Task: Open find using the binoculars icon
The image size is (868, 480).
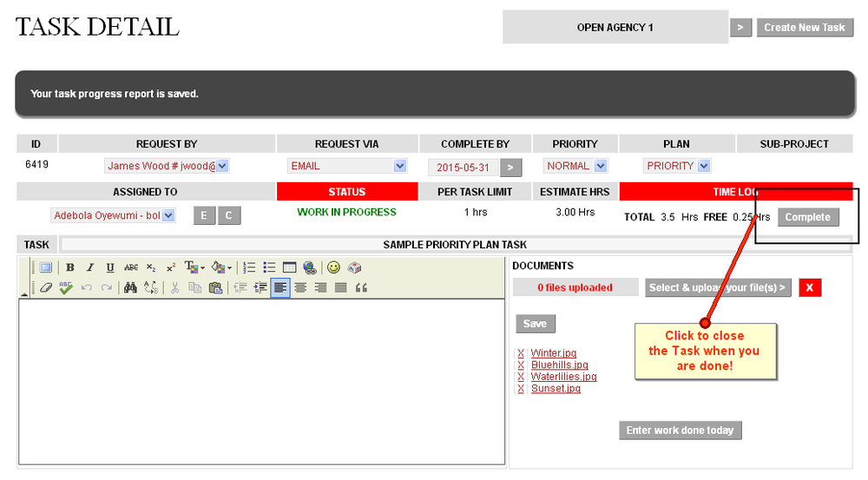Action: click(130, 288)
